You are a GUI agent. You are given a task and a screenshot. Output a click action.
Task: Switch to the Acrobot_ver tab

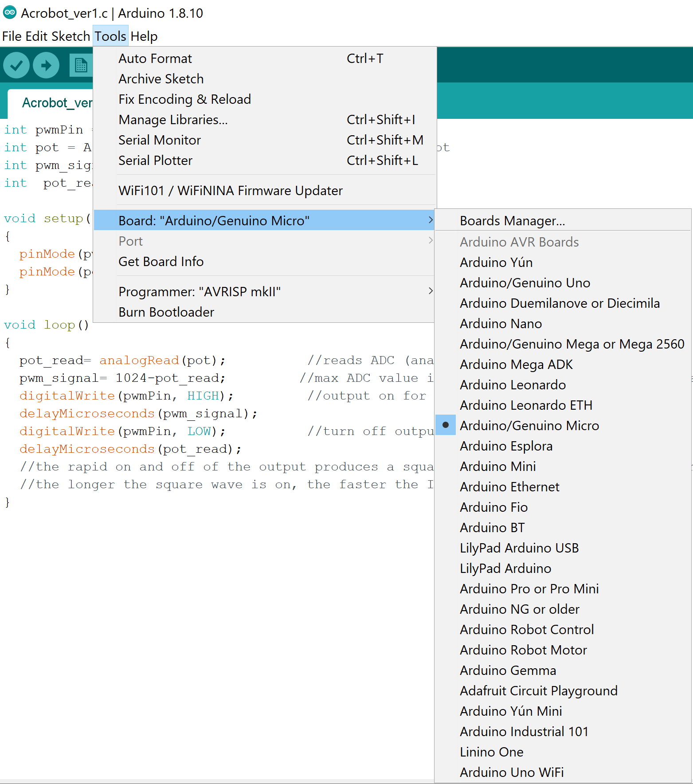(51, 103)
